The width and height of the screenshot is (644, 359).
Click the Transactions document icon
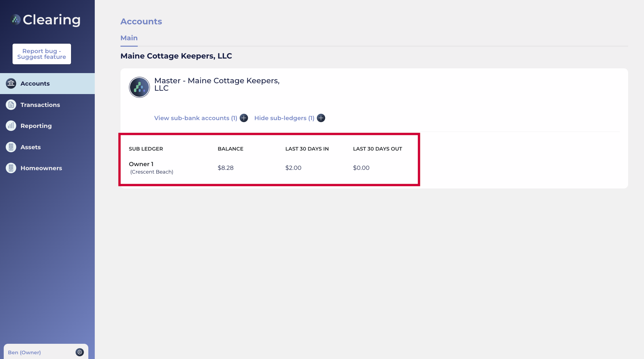click(x=11, y=105)
